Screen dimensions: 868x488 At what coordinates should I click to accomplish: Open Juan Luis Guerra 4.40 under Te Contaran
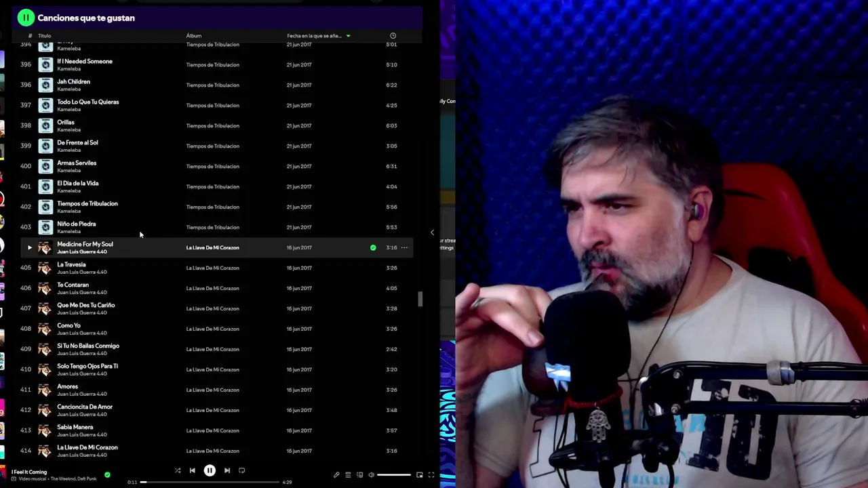tap(82, 292)
